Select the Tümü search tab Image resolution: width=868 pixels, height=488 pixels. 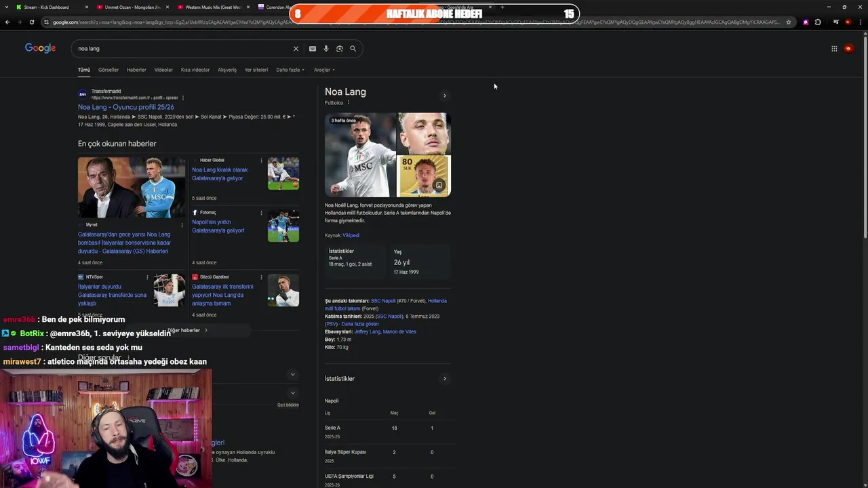point(84,70)
